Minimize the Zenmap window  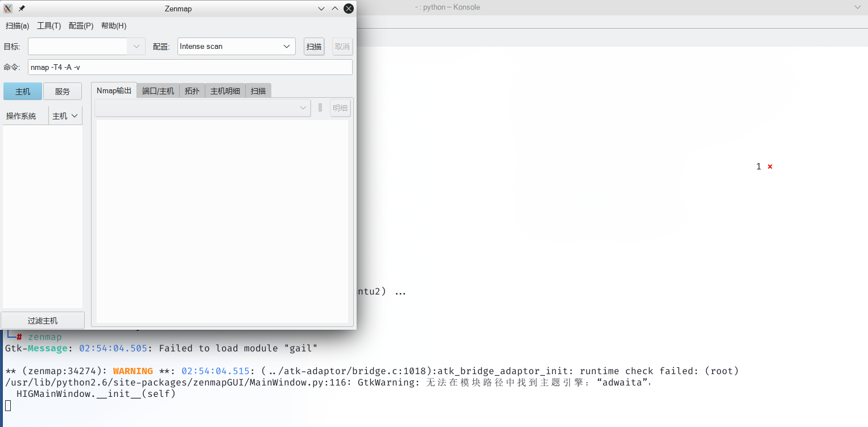[x=321, y=9]
